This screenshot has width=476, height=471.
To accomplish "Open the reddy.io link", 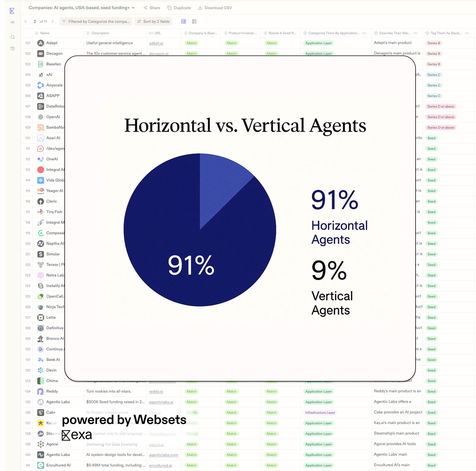I will (x=156, y=392).
